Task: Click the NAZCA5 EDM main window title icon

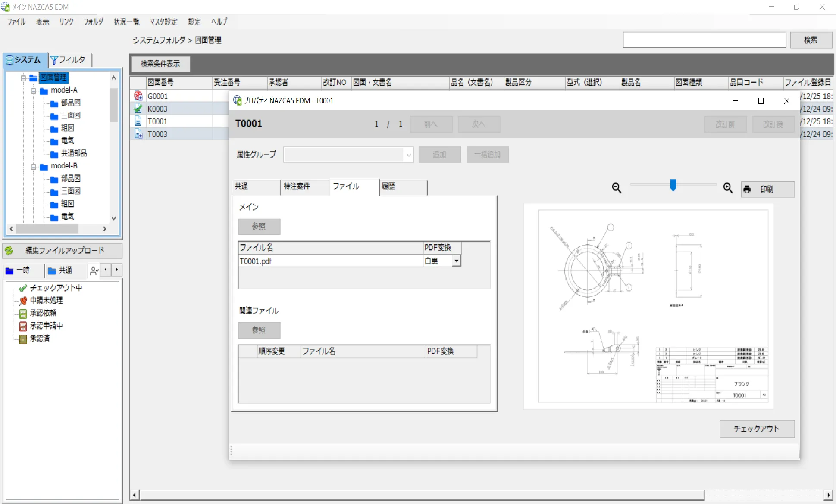Action: (x=5, y=7)
